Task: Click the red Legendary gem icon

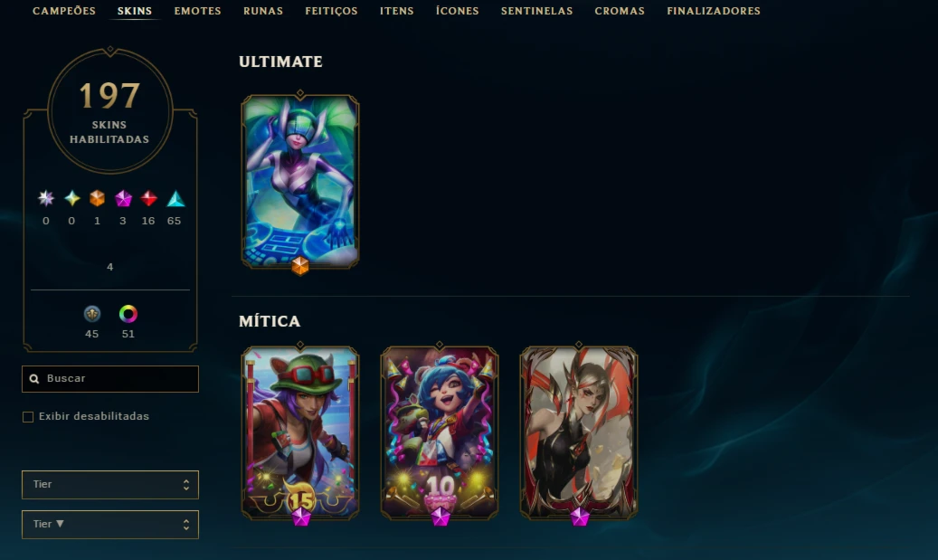Action: (x=149, y=198)
